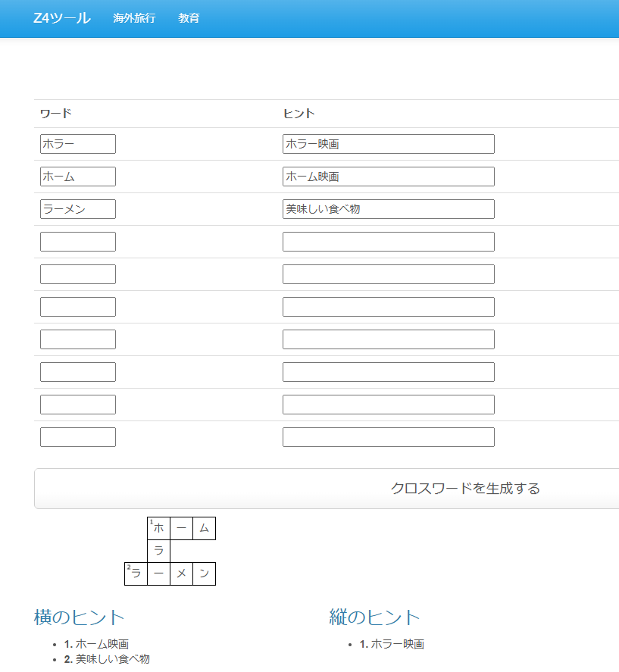The height and width of the screenshot is (672, 619).
Task: Open the 海外旅行 menu item
Action: [134, 18]
